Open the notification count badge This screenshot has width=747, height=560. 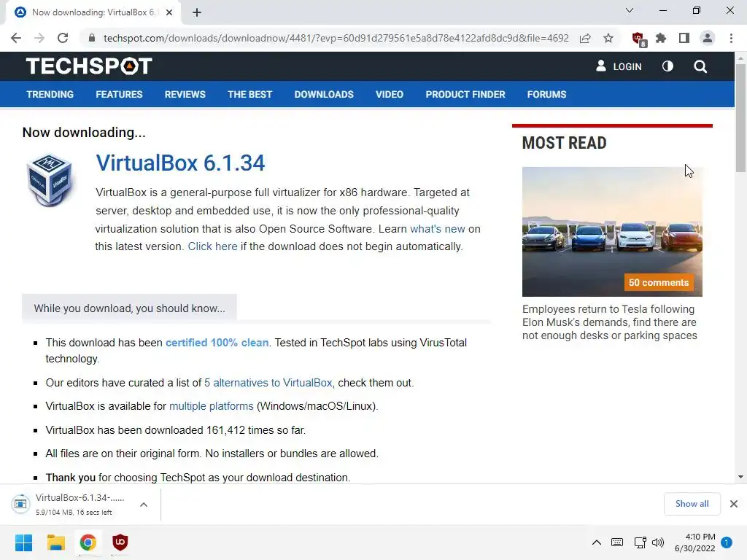tap(727, 542)
